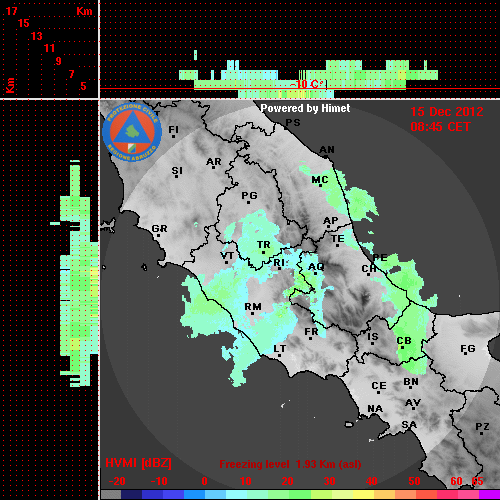
Task: Click the NA city label
Action: coord(375,409)
